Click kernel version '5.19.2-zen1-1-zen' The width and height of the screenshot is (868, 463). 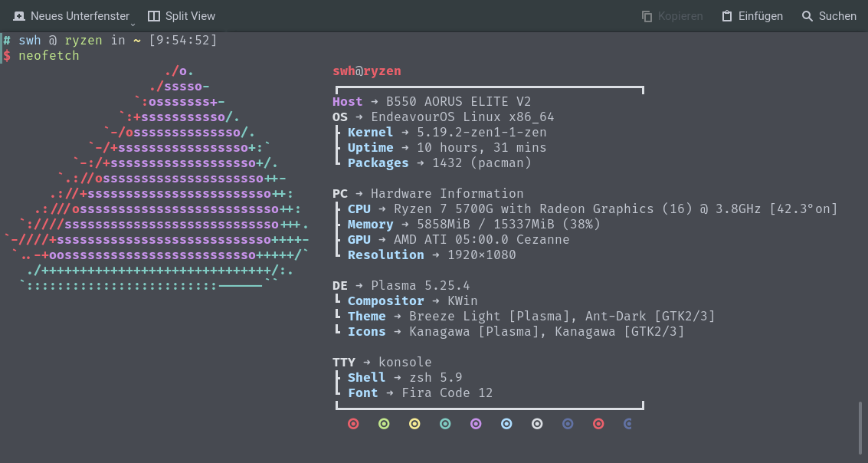tap(482, 133)
